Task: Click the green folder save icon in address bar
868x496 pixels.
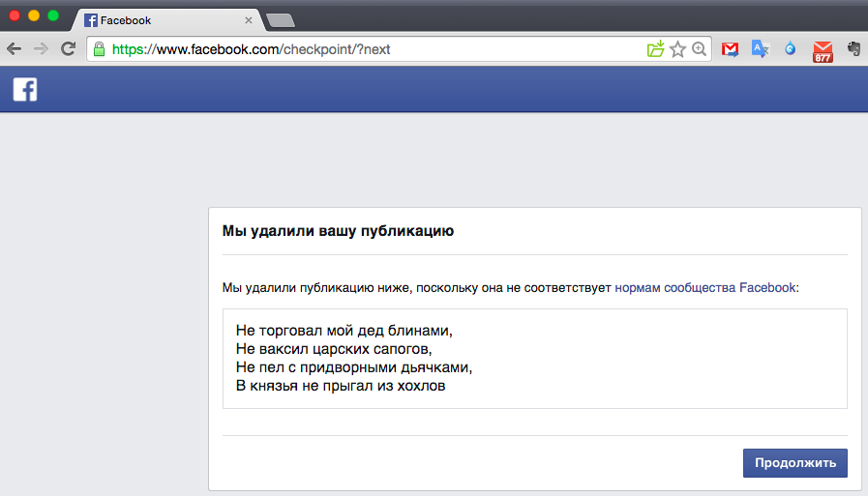Action: (x=655, y=48)
